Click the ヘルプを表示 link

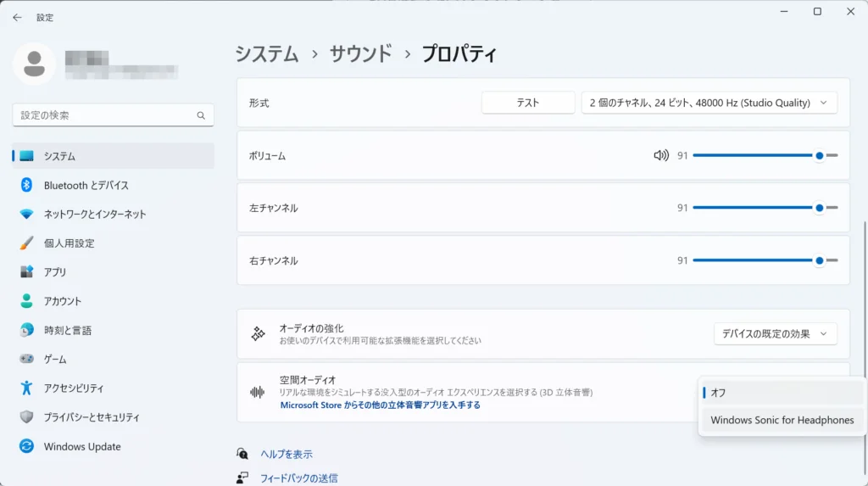286,455
